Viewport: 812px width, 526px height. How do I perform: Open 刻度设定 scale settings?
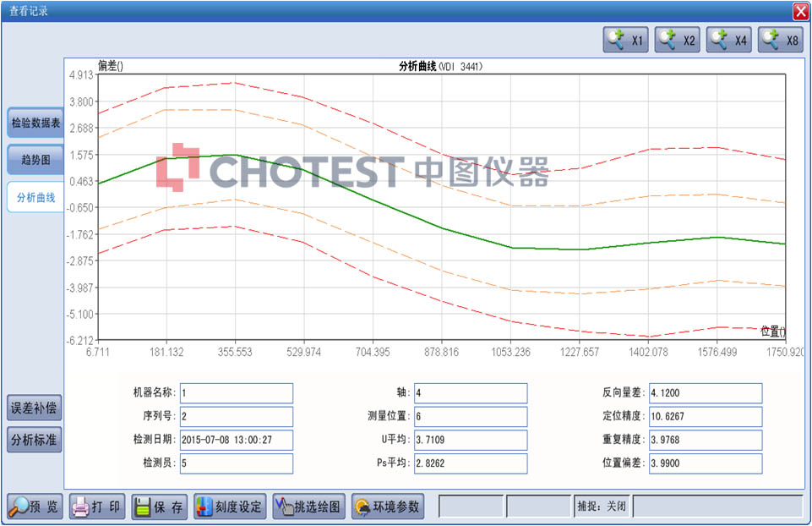click(x=230, y=507)
